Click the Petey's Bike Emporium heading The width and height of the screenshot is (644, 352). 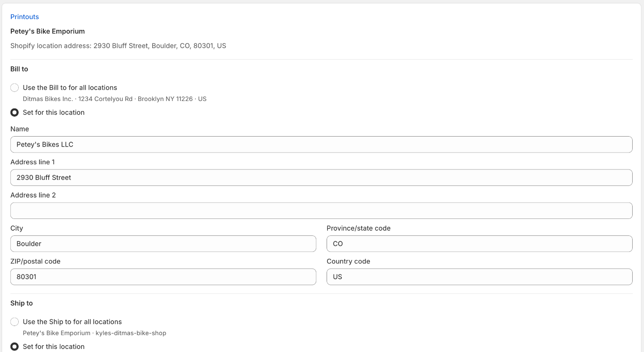pos(48,31)
